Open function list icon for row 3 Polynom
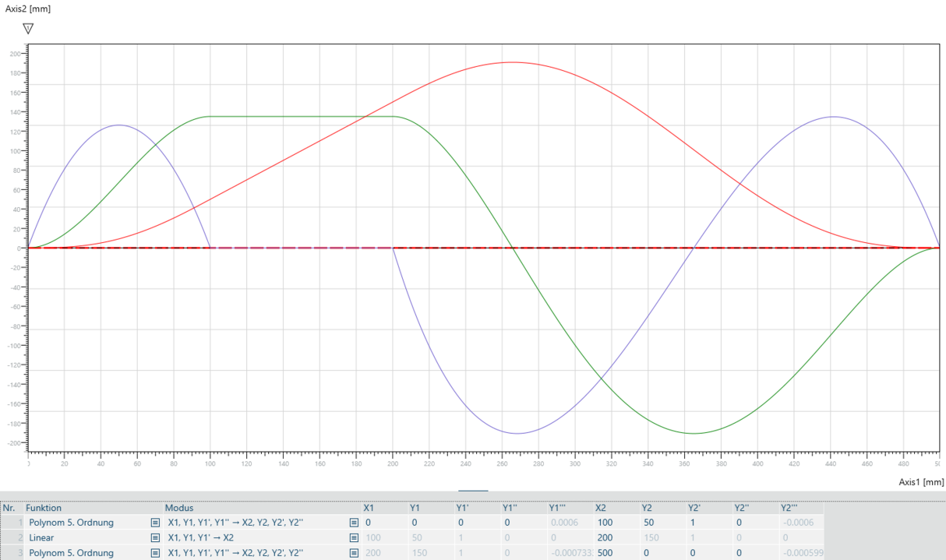The height and width of the screenshot is (560, 946). (x=155, y=553)
